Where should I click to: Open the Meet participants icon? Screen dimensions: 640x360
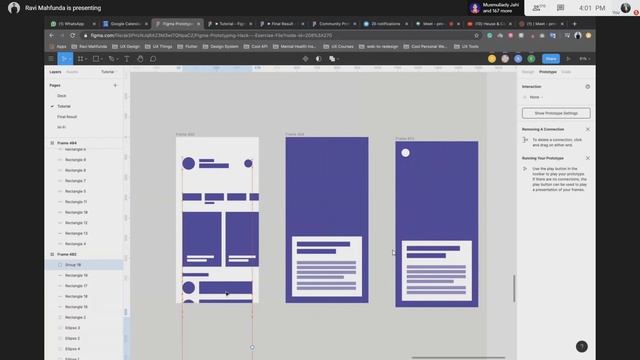538,8
